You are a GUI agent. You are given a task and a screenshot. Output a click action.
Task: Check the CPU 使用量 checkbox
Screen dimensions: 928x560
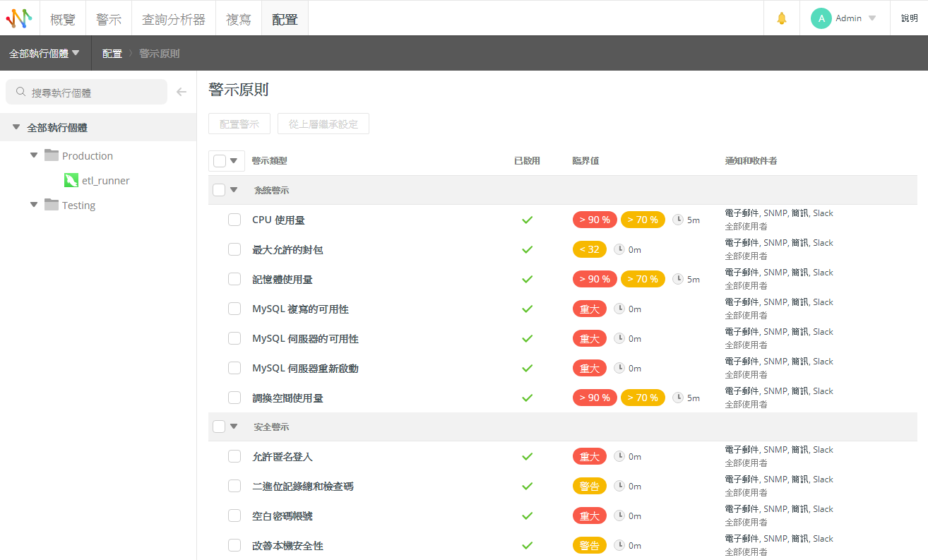tap(234, 220)
